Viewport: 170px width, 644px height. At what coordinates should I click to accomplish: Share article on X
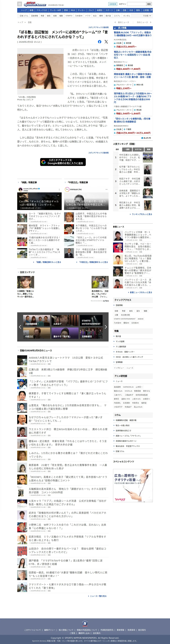[106, 42]
